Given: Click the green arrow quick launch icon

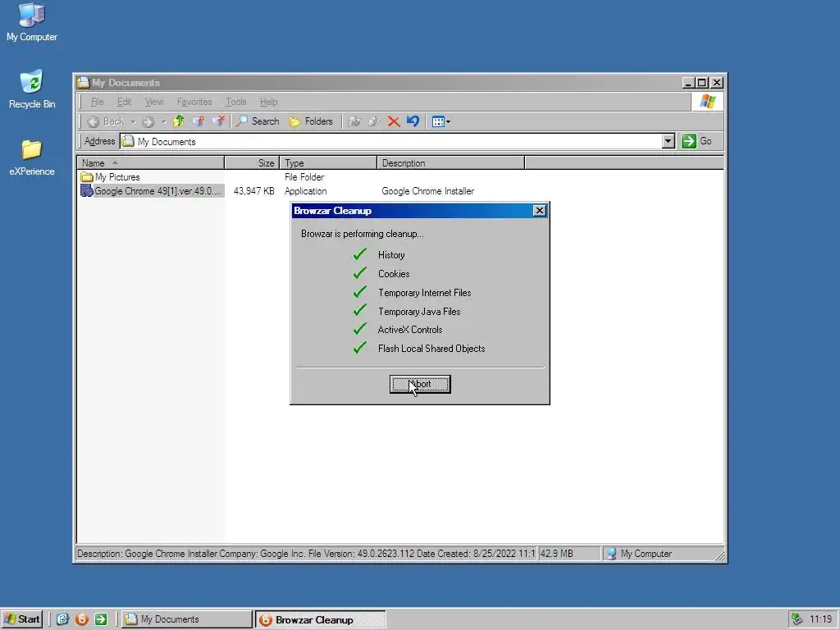Looking at the screenshot, I should (101, 619).
